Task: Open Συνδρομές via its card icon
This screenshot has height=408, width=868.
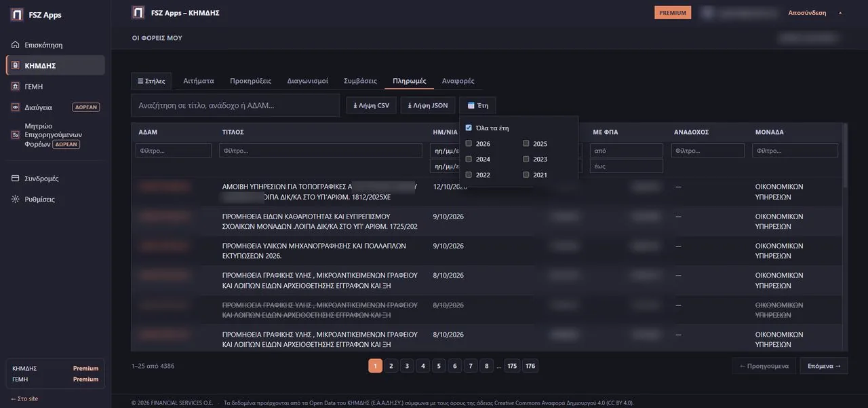Action: pyautogui.click(x=16, y=179)
